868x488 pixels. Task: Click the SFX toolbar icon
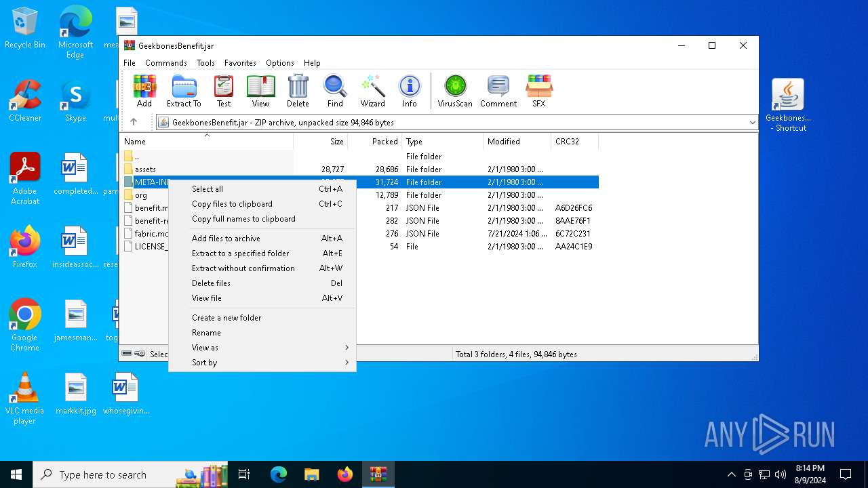[539, 91]
